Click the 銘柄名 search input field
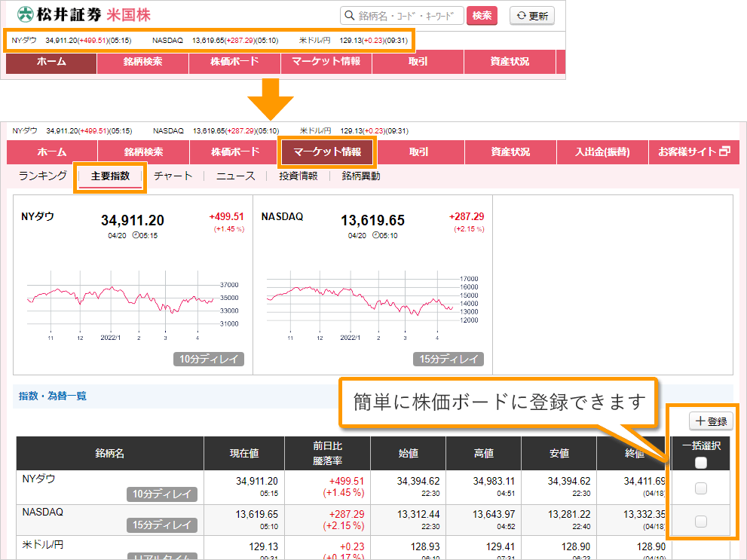 click(402, 16)
